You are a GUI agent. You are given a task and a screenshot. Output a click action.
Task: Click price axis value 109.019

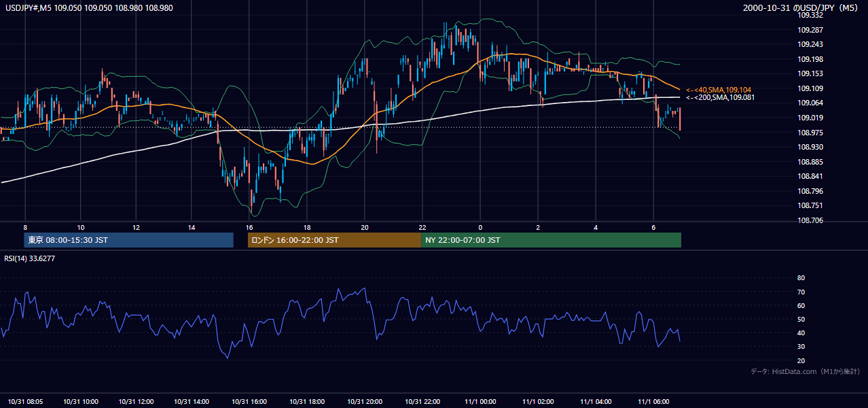pos(810,118)
